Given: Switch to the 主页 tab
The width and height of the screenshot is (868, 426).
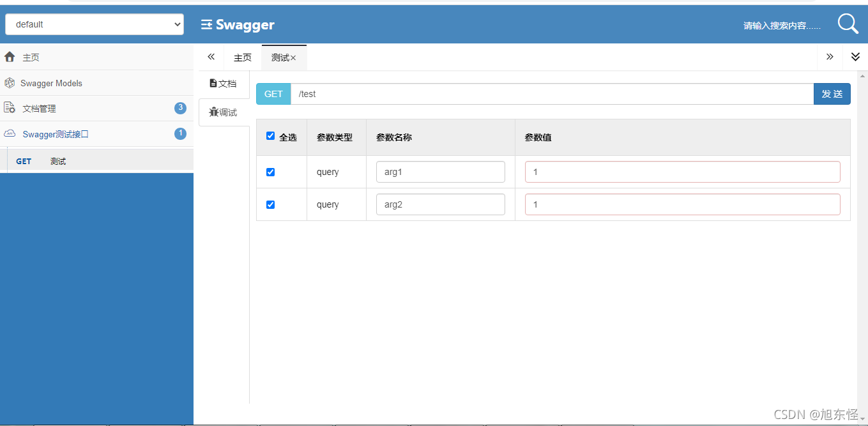Looking at the screenshot, I should pyautogui.click(x=242, y=57).
